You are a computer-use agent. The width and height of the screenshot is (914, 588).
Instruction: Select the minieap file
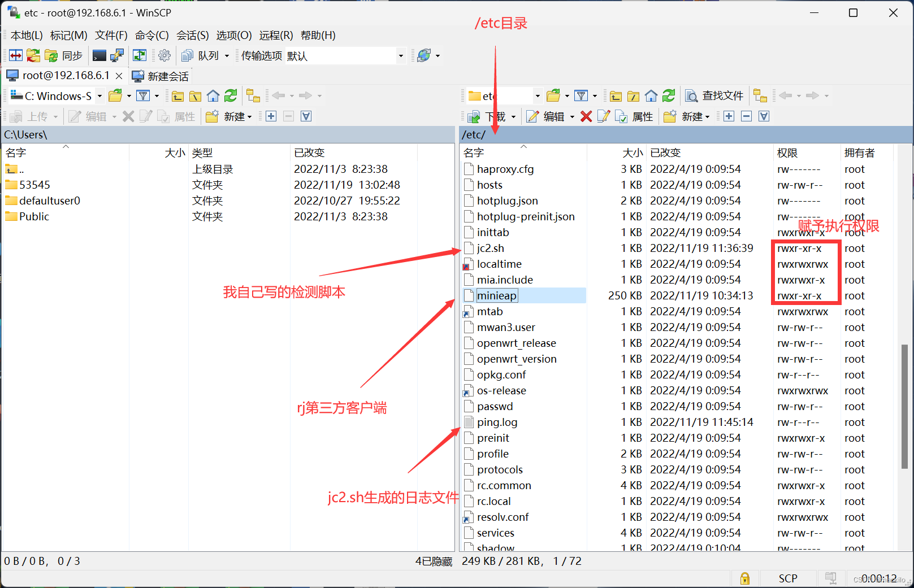pyautogui.click(x=496, y=295)
